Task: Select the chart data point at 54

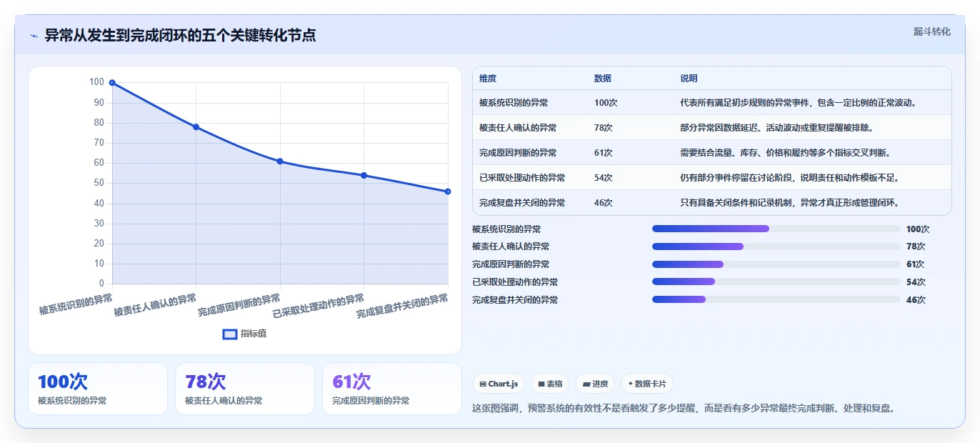Action: [364, 175]
